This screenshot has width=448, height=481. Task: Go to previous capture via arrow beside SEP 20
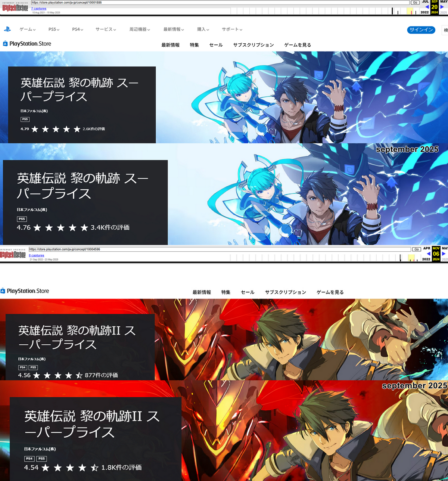click(427, 7)
